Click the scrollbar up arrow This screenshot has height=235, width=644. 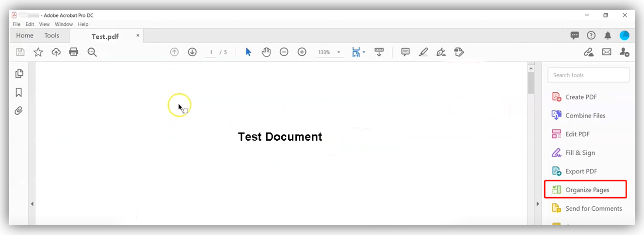531,68
